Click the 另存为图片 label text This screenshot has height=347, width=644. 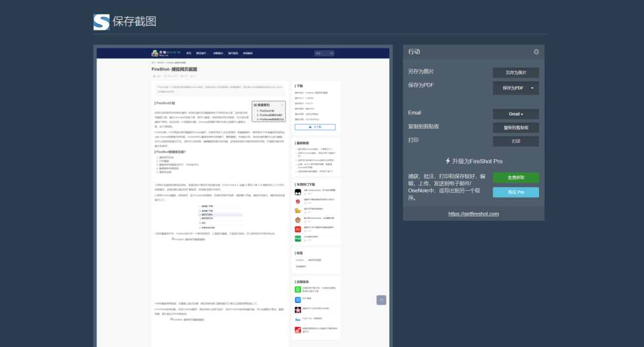(x=420, y=72)
